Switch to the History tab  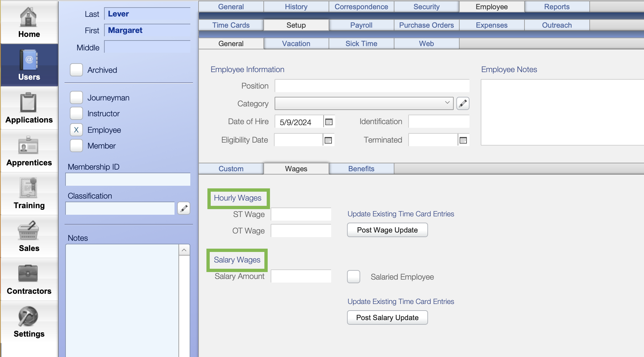(x=296, y=7)
